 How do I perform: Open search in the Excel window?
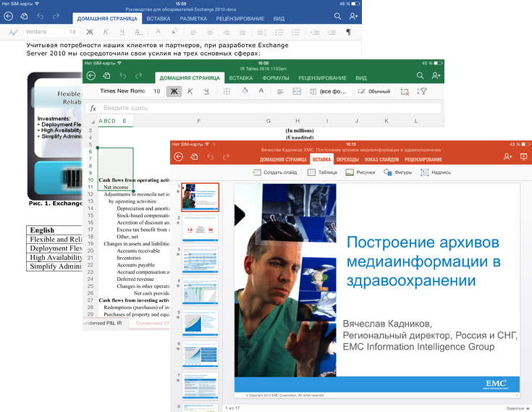point(420,76)
